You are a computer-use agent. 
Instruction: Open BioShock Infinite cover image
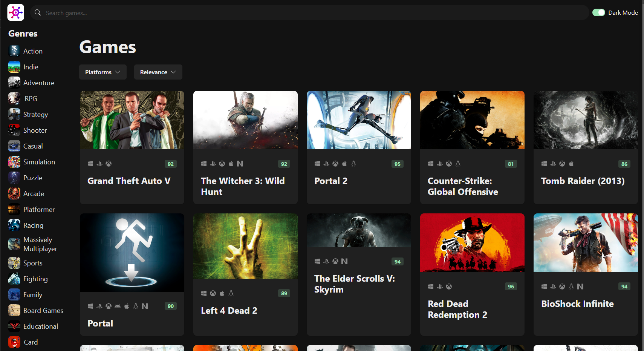(x=586, y=243)
